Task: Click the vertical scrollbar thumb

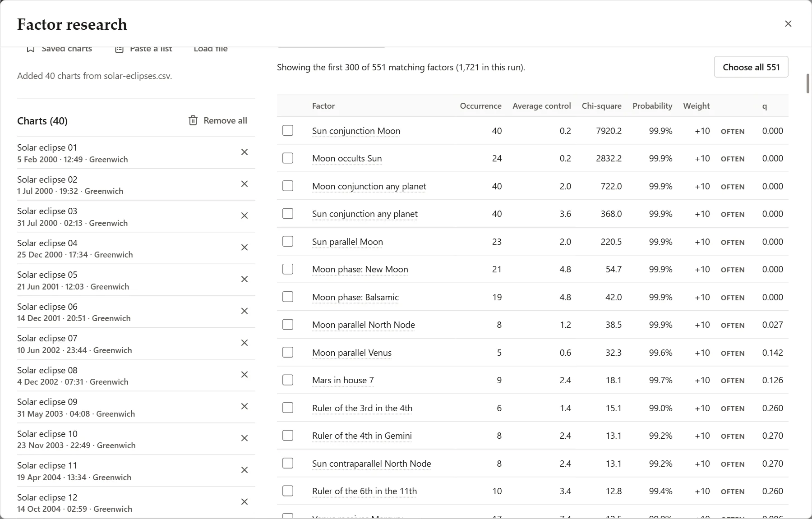Action: tap(807, 83)
